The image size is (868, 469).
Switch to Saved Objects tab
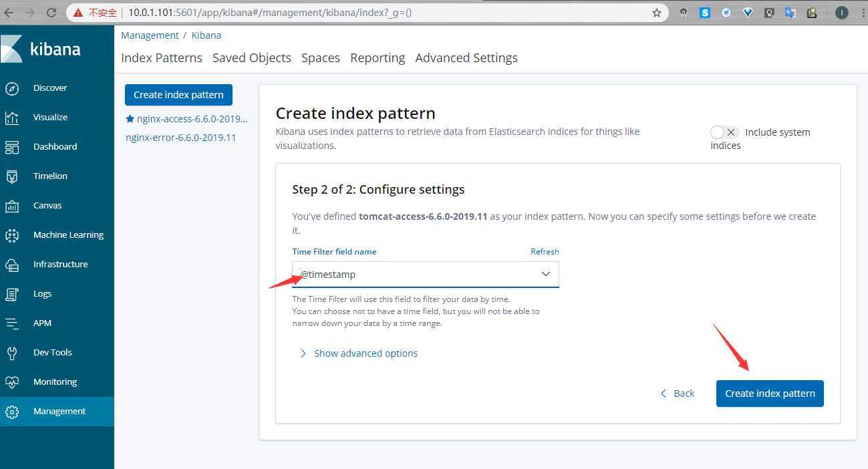pyautogui.click(x=252, y=58)
